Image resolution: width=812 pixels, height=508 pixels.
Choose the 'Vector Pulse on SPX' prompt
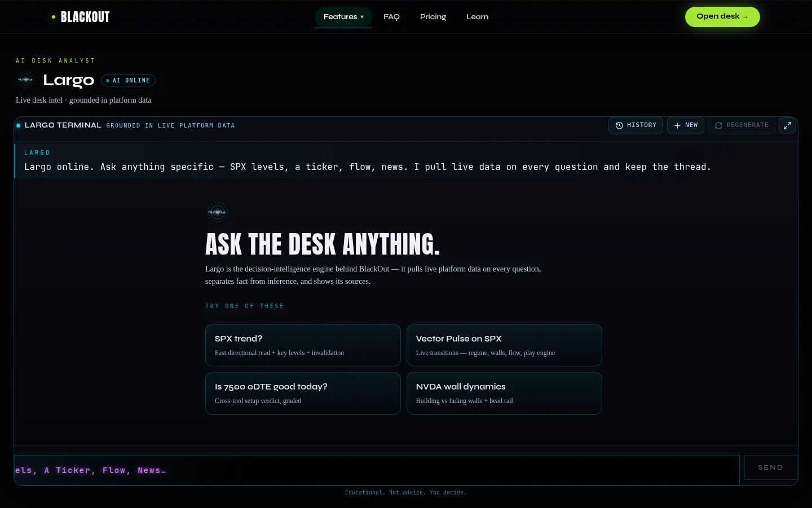tap(504, 345)
